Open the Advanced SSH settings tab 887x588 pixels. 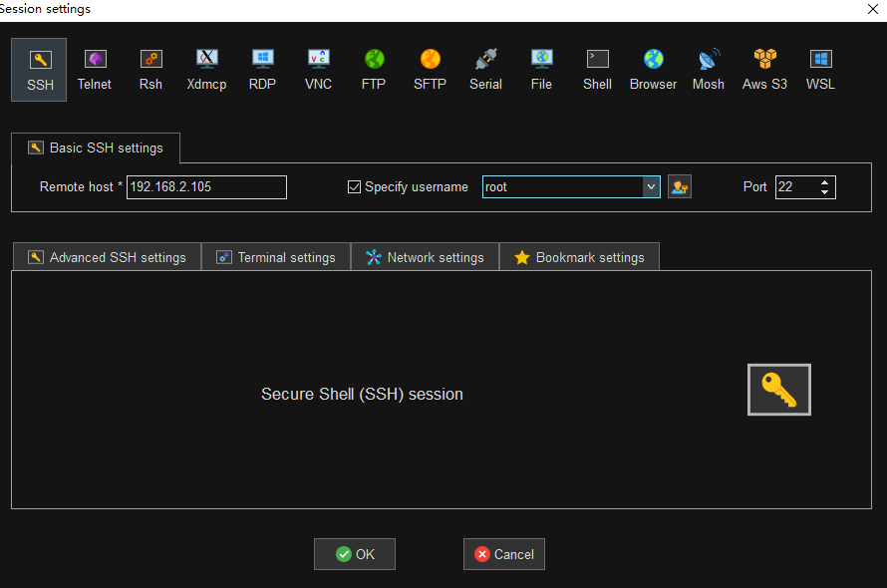[107, 257]
